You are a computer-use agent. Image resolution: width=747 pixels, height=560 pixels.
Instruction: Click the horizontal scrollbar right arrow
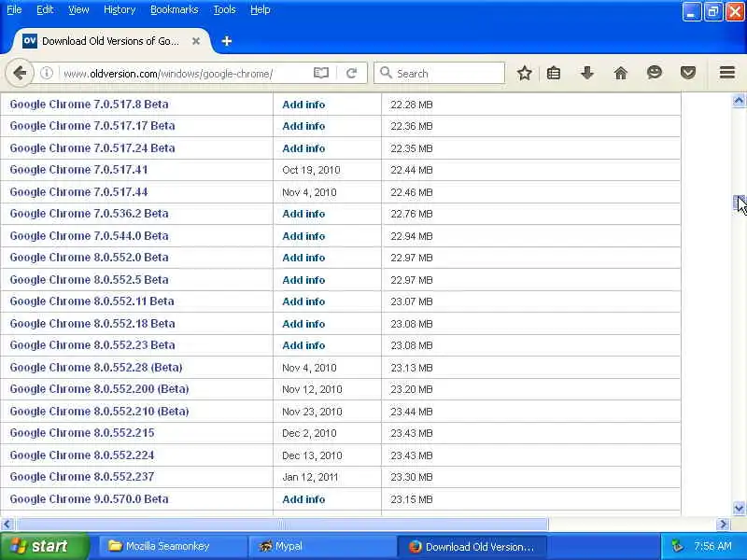(x=723, y=525)
